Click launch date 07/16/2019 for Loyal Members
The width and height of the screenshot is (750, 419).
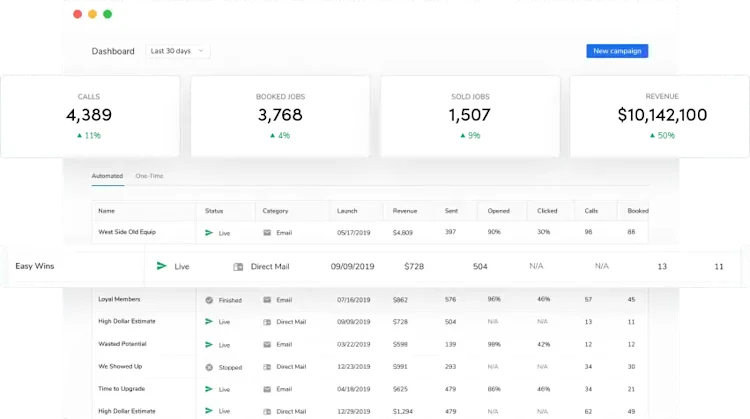pos(353,300)
